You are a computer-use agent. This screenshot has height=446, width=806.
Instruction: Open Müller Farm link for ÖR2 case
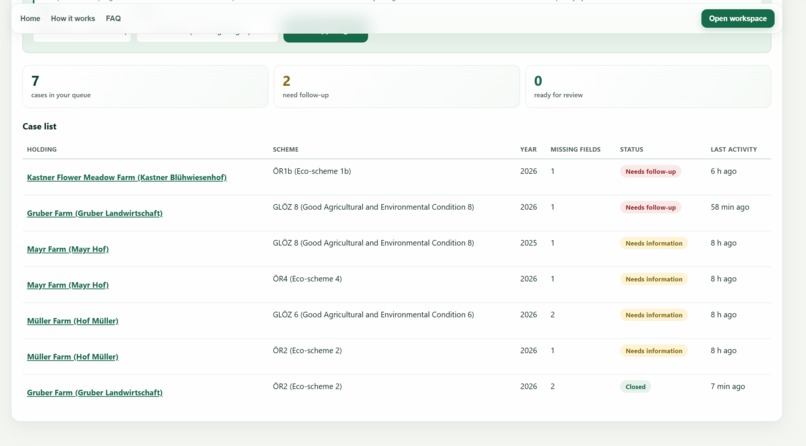click(72, 357)
